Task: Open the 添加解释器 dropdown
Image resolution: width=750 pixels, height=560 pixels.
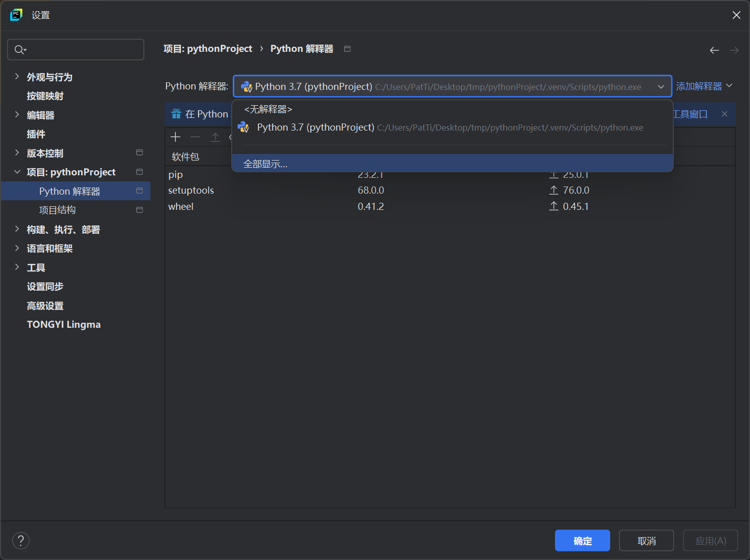Action: 704,86
